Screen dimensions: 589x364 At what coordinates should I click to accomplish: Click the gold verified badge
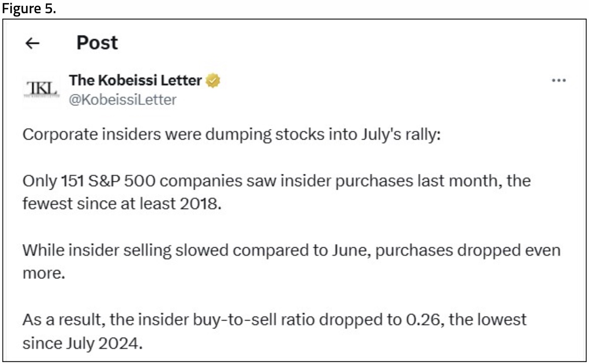(x=213, y=80)
